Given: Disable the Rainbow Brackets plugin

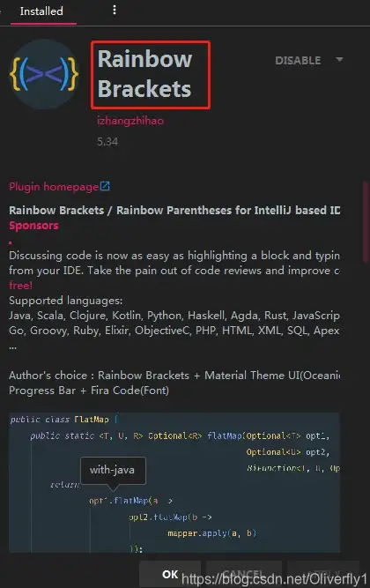Looking at the screenshot, I should point(298,60).
